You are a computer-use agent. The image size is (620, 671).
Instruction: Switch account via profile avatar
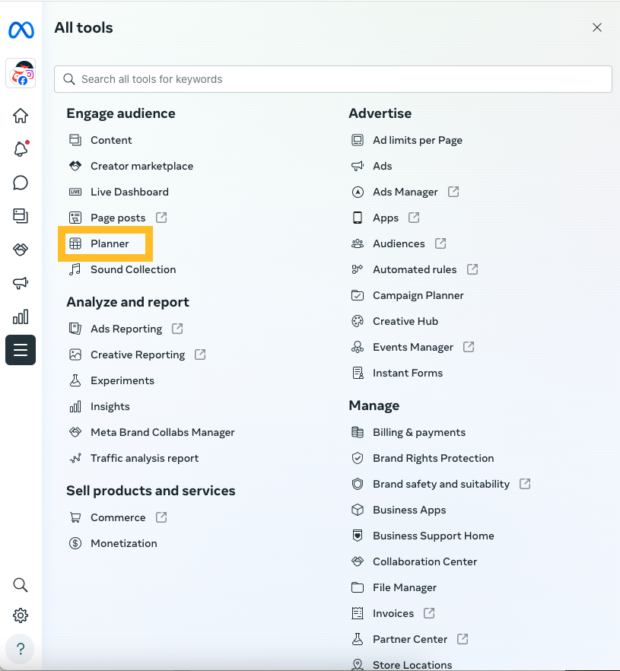pos(21,73)
